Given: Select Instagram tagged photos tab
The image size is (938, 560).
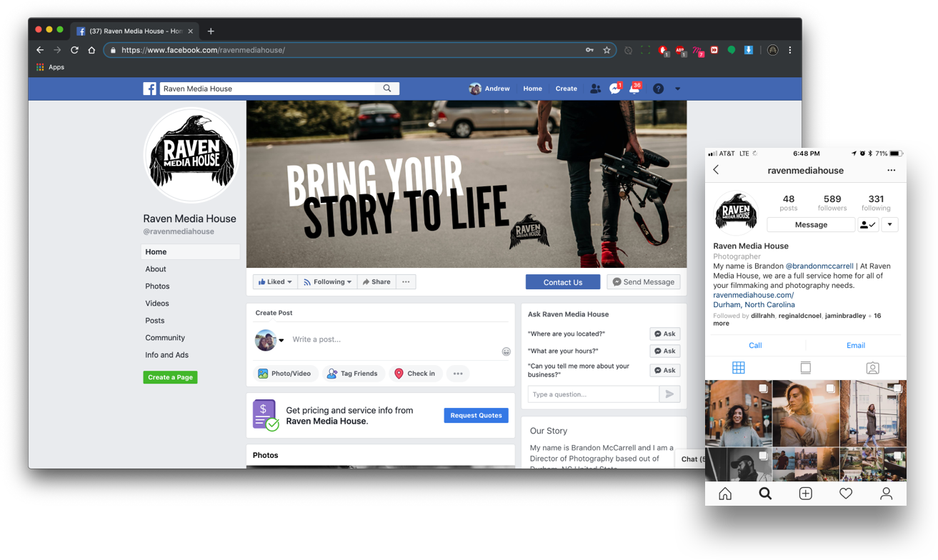Looking at the screenshot, I should tap(872, 368).
